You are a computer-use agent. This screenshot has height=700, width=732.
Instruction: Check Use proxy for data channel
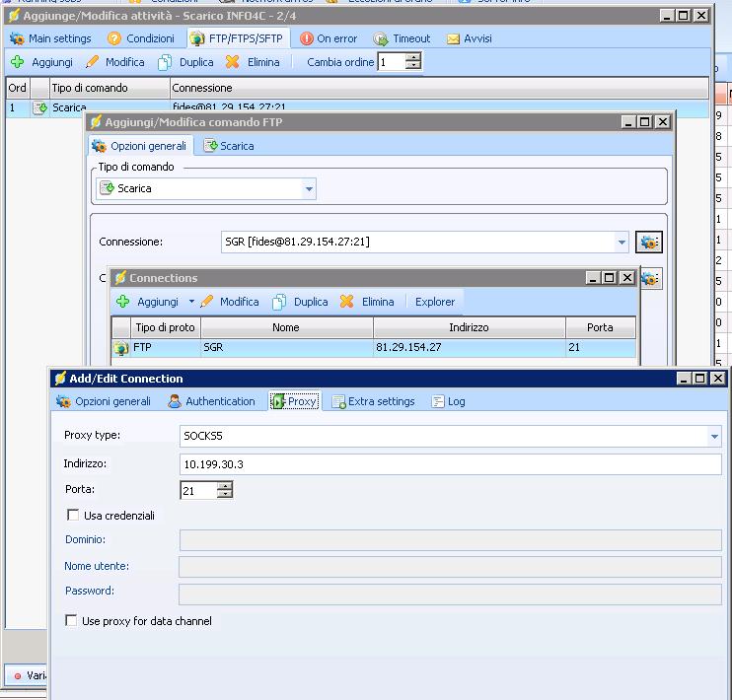pyautogui.click(x=72, y=621)
